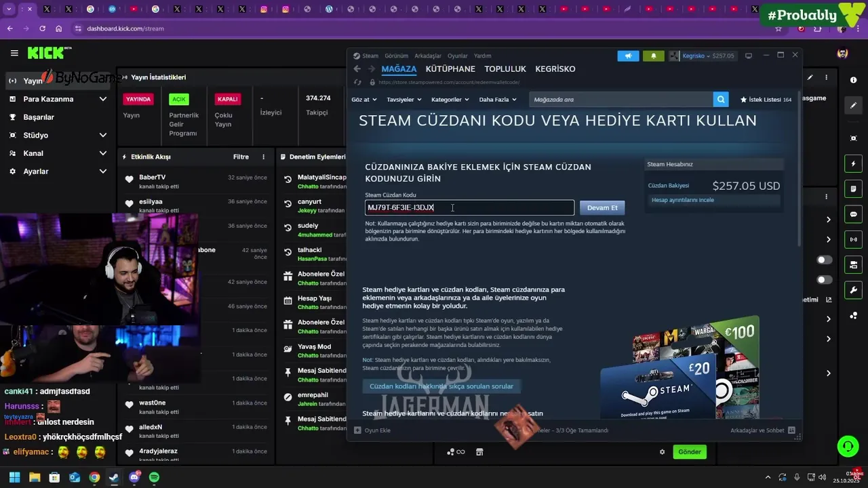Image resolution: width=868 pixels, height=488 pixels.
Task: Open the green support headset button
Action: point(848,446)
